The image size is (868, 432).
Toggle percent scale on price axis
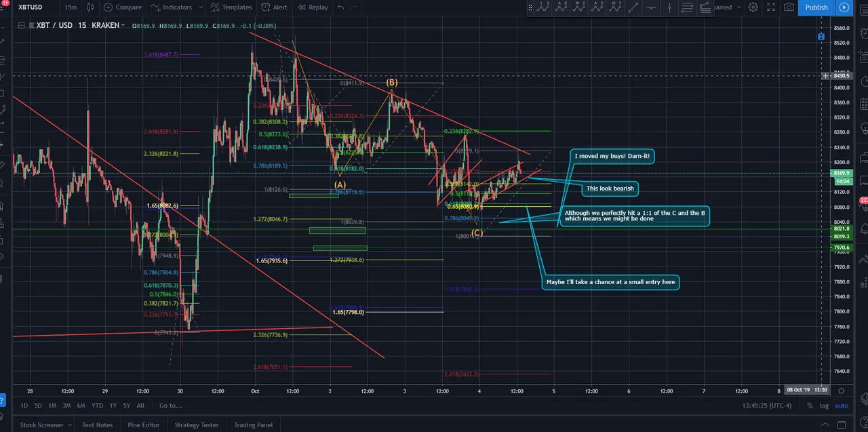[x=810, y=406]
